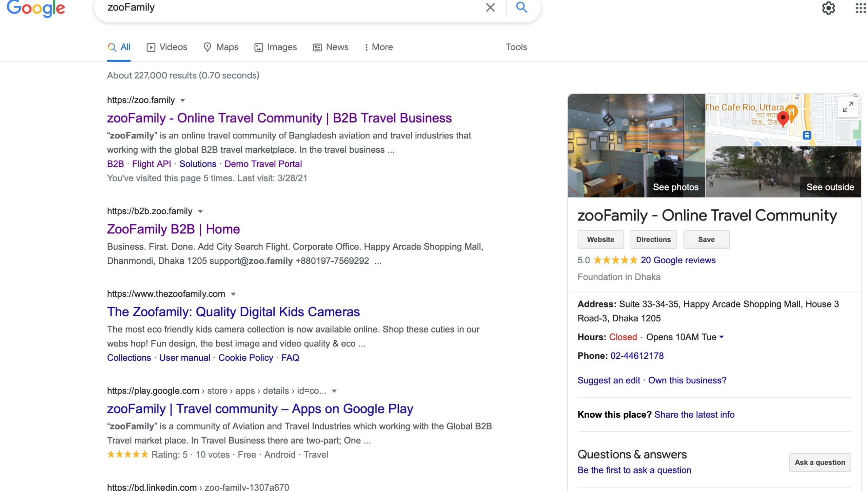Open 20 Google reviews
The image size is (868, 491).
tap(678, 260)
